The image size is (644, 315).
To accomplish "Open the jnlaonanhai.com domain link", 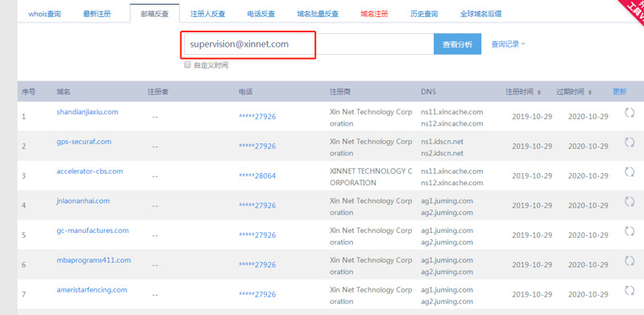I will (x=83, y=201).
